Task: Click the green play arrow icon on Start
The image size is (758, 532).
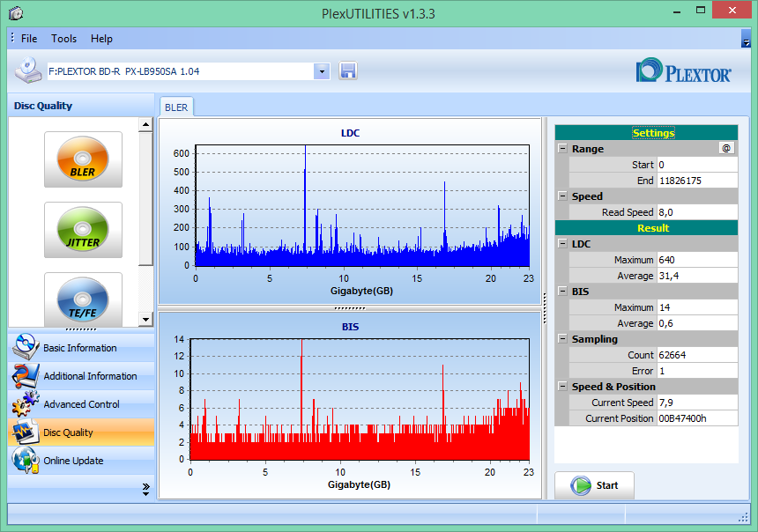Action: pyautogui.click(x=581, y=485)
